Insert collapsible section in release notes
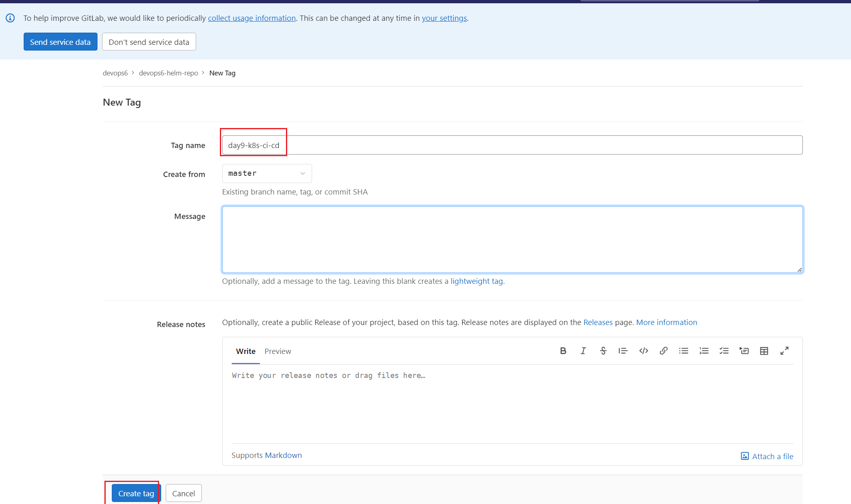The height and width of the screenshot is (504, 851). [x=744, y=351]
